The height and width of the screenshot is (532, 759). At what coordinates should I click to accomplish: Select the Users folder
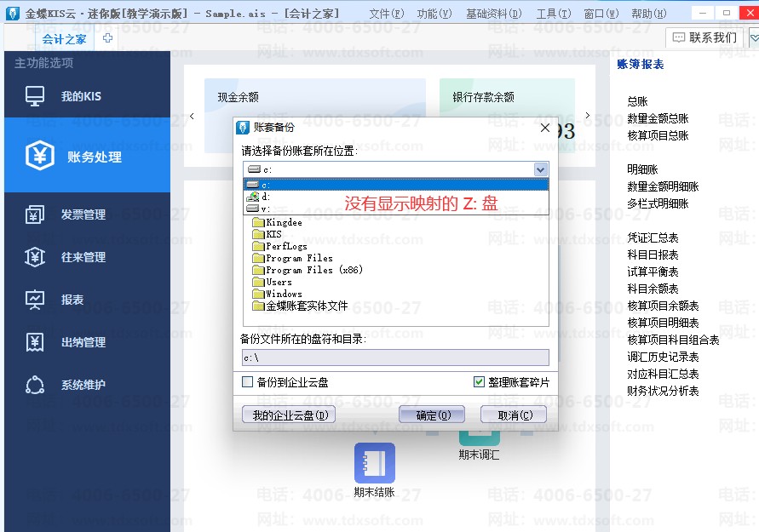(x=272, y=282)
